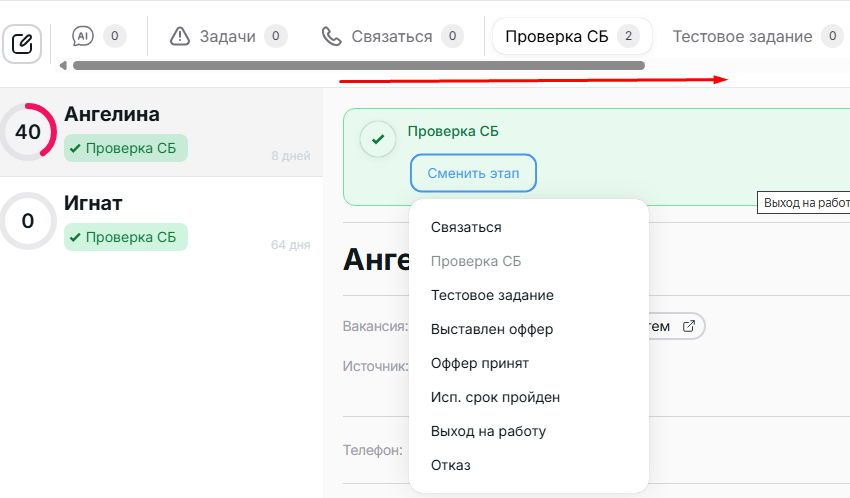The width and height of the screenshot is (850, 498).
Task: Select Связаться from stage menu
Action: [466, 227]
